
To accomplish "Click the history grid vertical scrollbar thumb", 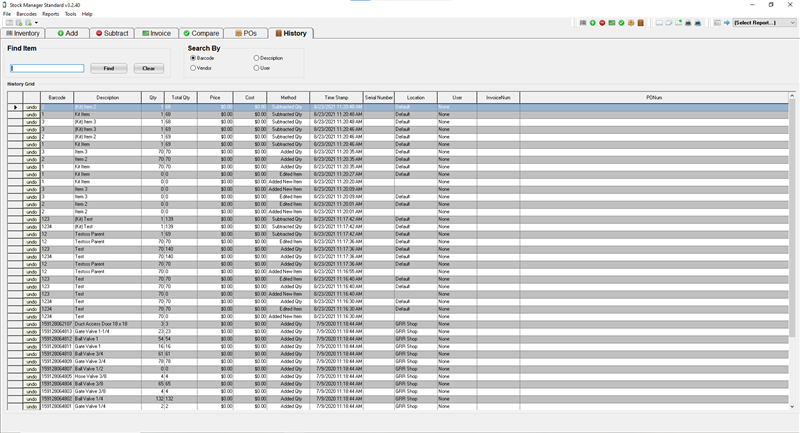I will pyautogui.click(x=792, y=218).
